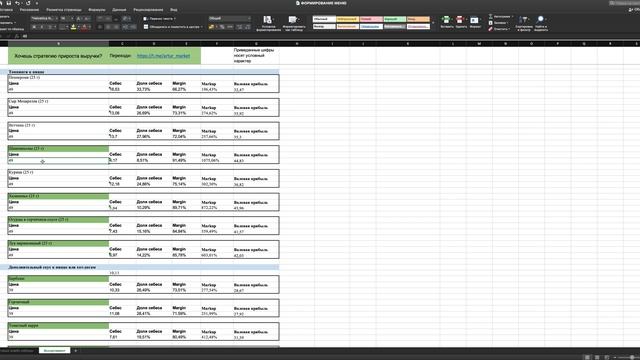The image size is (640, 360).
Task: Click the Wrap text button
Action: 159,18
